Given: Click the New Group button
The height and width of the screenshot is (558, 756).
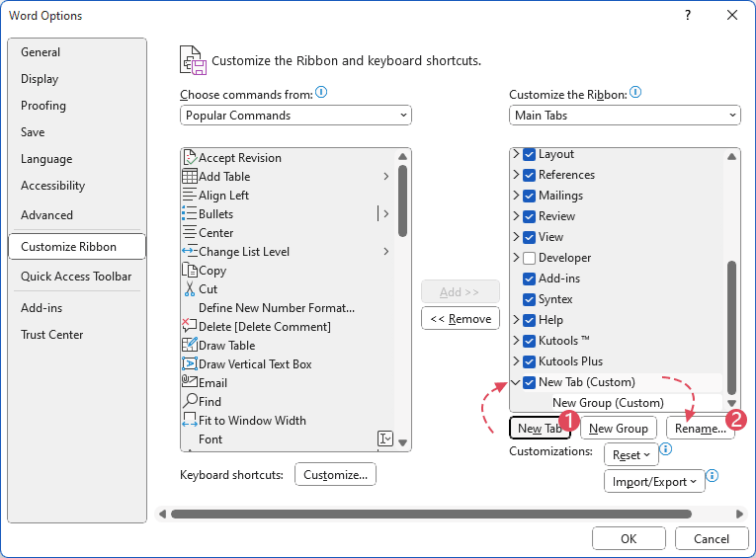Looking at the screenshot, I should (619, 429).
